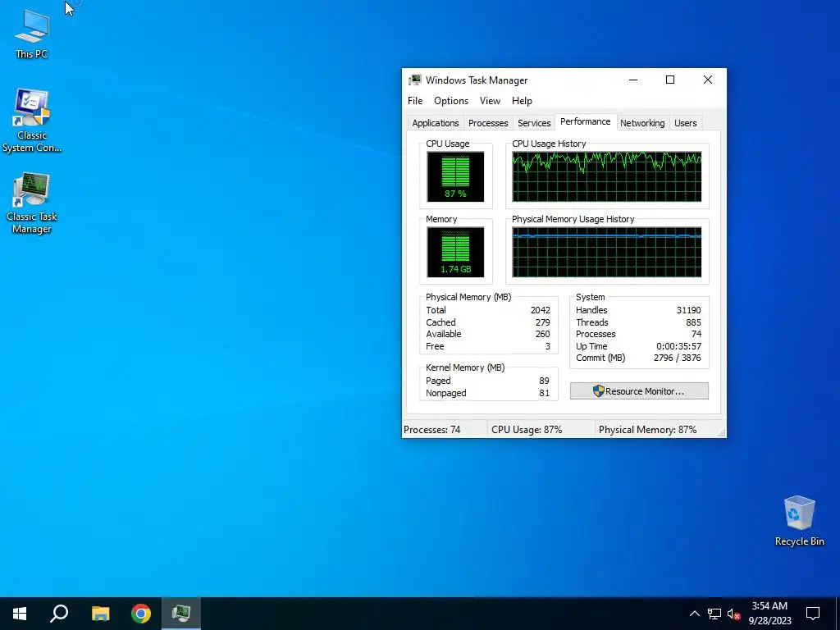The height and width of the screenshot is (630, 840).
Task: Launch Google Chrome from the taskbar
Action: [x=141, y=614]
